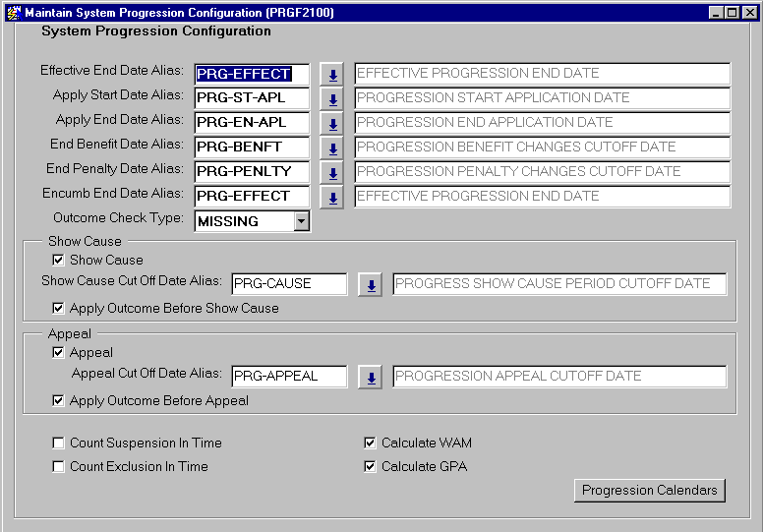Image resolution: width=763 pixels, height=532 pixels.
Task: Open End Benefit Date Alias lookup
Action: point(332,148)
